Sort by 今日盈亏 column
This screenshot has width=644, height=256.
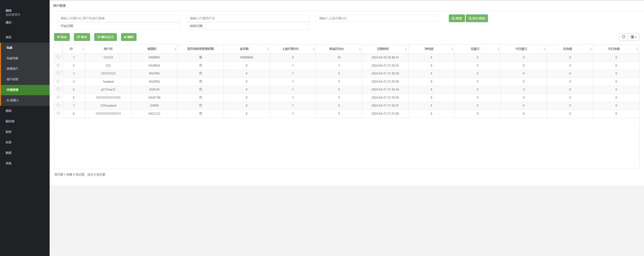point(524,49)
